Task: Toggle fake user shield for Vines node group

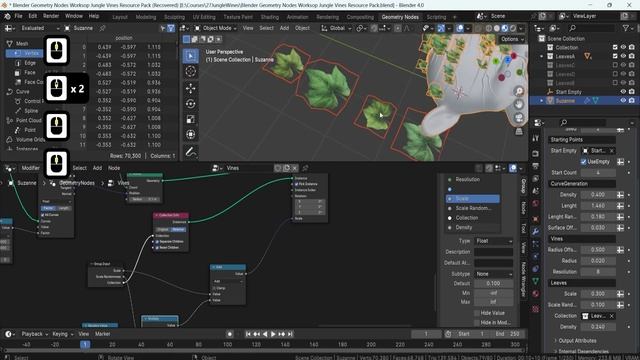Action: (x=278, y=168)
